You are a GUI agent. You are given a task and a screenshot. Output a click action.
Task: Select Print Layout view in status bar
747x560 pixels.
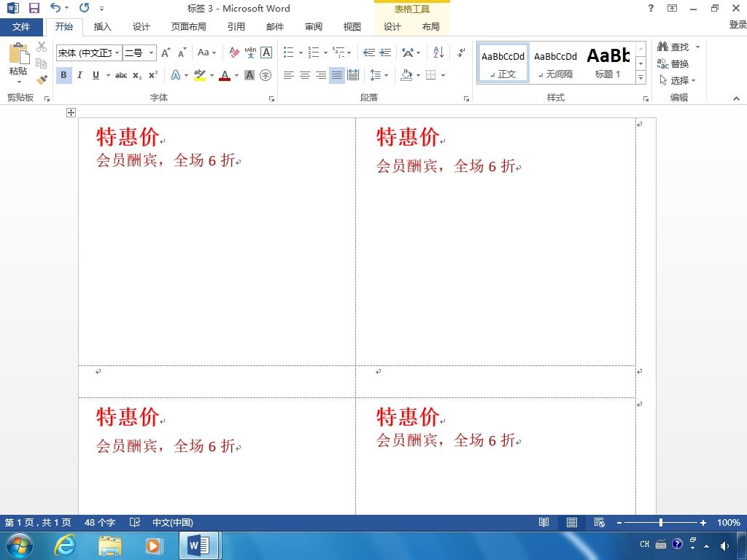tap(572, 522)
